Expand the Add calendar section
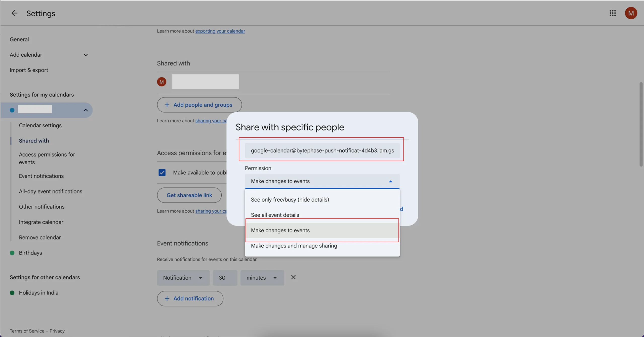This screenshot has height=337, width=644. tap(86, 55)
